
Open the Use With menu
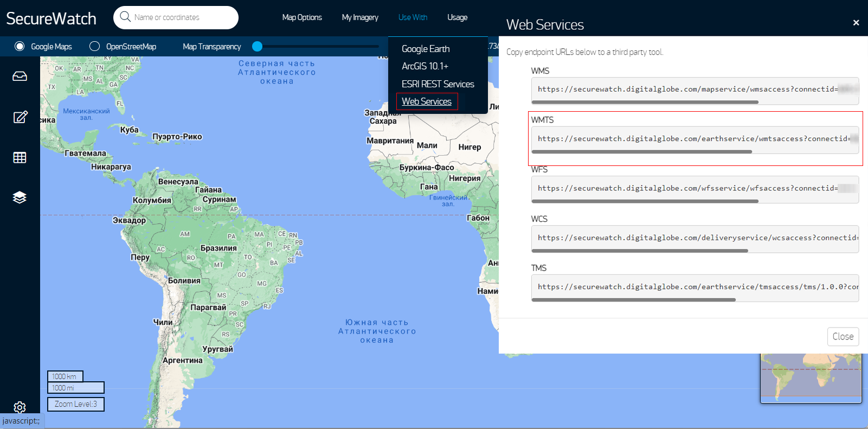pos(413,17)
